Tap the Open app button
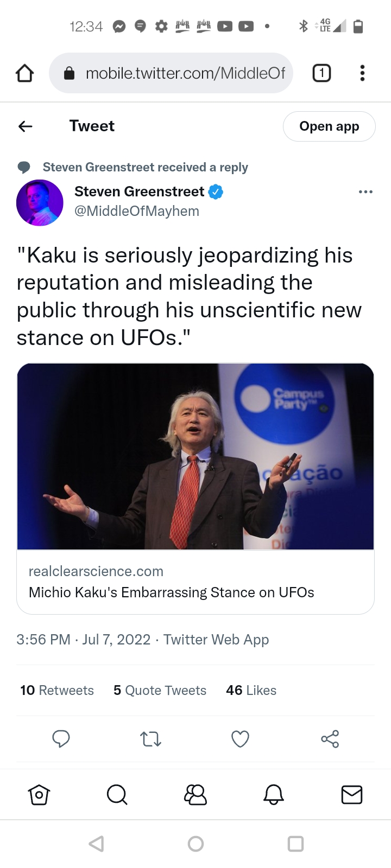This screenshot has height=868, width=391. (x=329, y=126)
